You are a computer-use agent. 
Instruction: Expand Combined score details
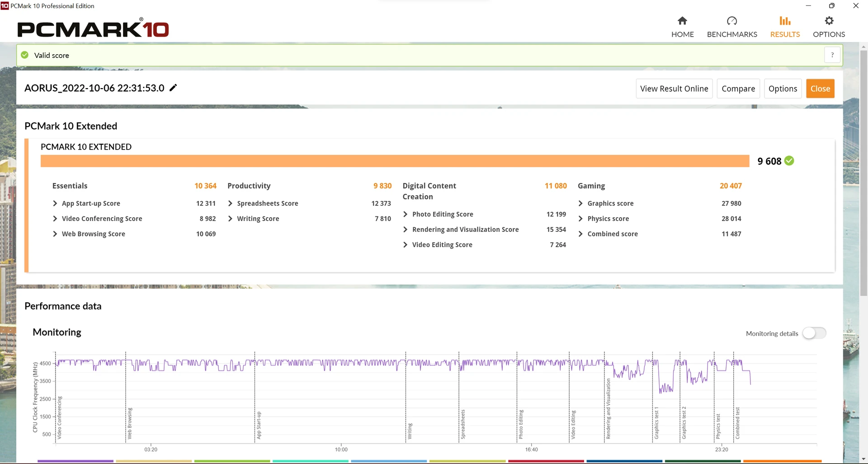tap(580, 234)
